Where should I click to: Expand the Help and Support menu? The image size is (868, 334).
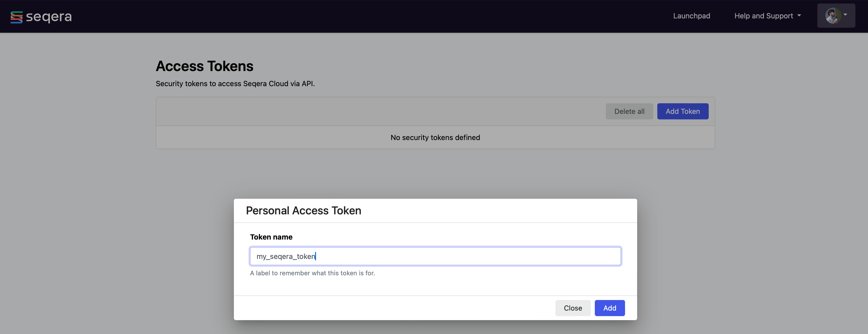(x=763, y=16)
